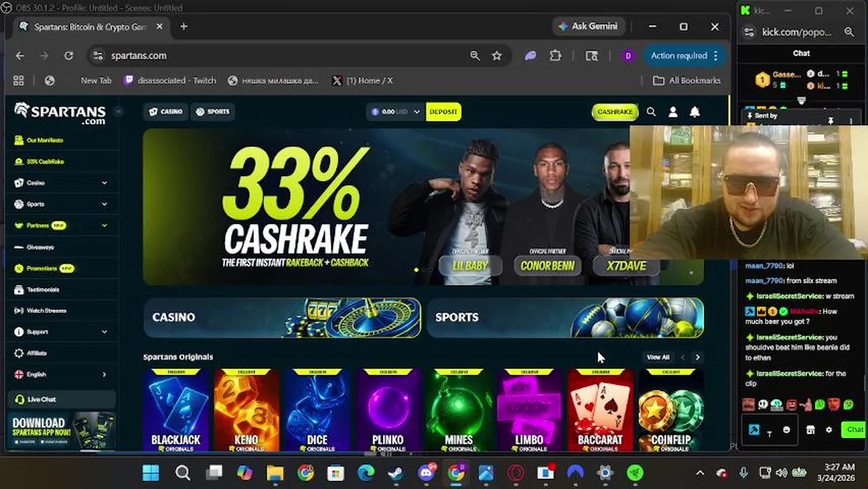Open the Blackjack game tile

(176, 410)
